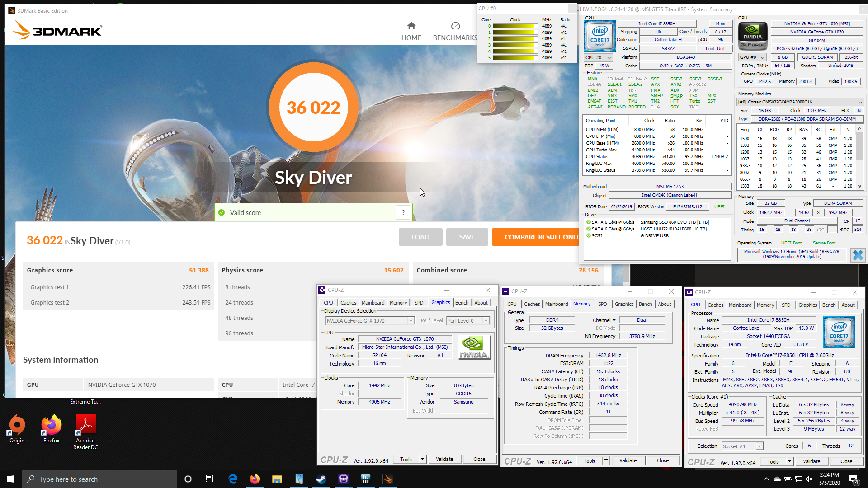Open the Corsair memory module dropdown
Image resolution: width=868 pixels, height=488 pixels.
click(x=800, y=102)
